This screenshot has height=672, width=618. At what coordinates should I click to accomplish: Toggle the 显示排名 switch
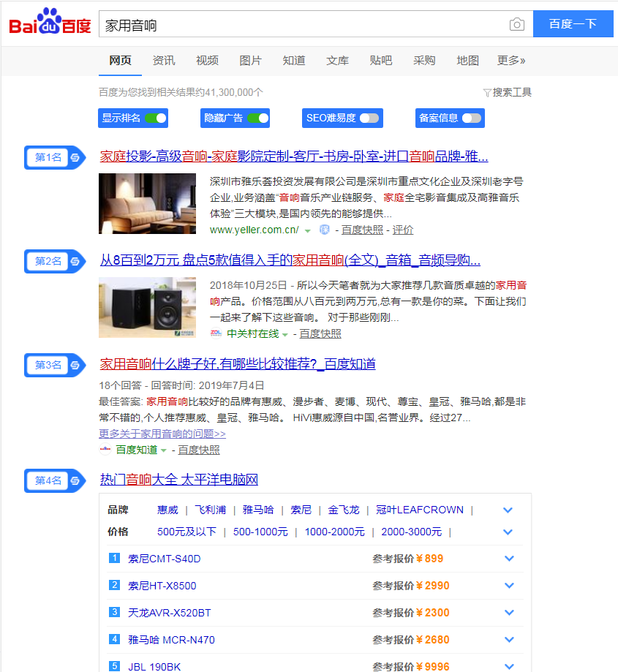tap(156, 118)
